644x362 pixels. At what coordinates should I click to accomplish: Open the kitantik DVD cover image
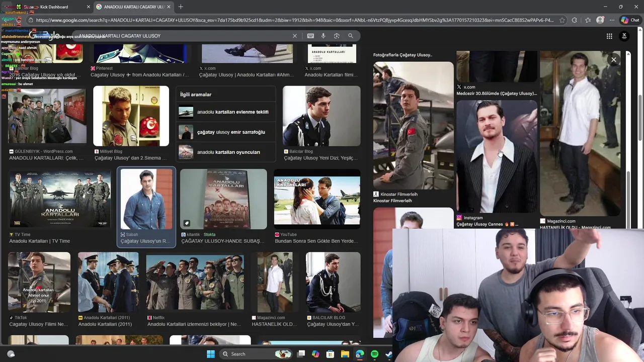[x=223, y=199]
